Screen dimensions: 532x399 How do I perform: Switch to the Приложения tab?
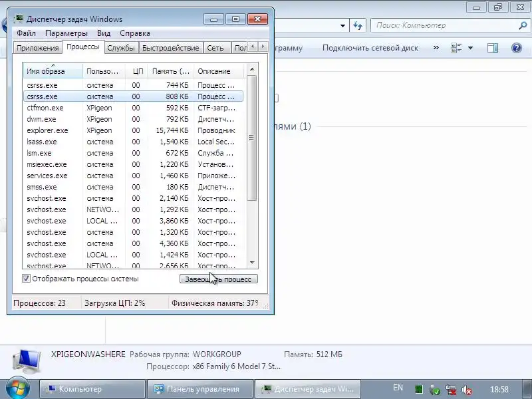click(x=38, y=48)
